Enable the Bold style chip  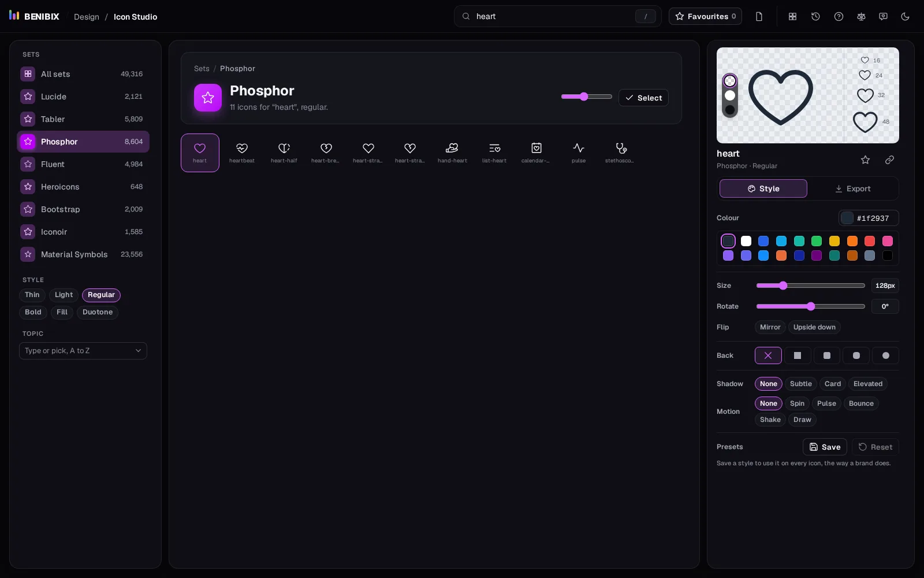[x=33, y=312]
